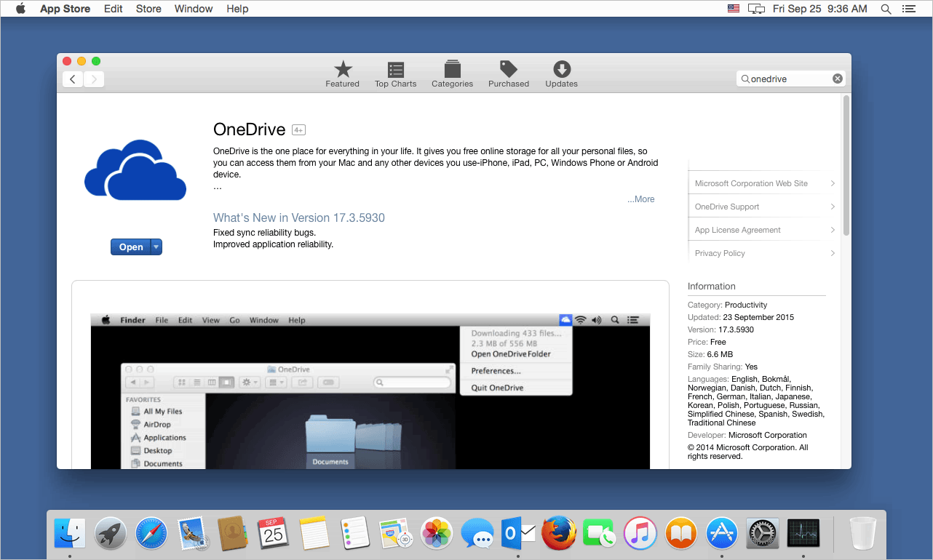Open System Preferences gear in Dock
Image resolution: width=933 pixels, height=560 pixels.
pyautogui.click(x=763, y=534)
